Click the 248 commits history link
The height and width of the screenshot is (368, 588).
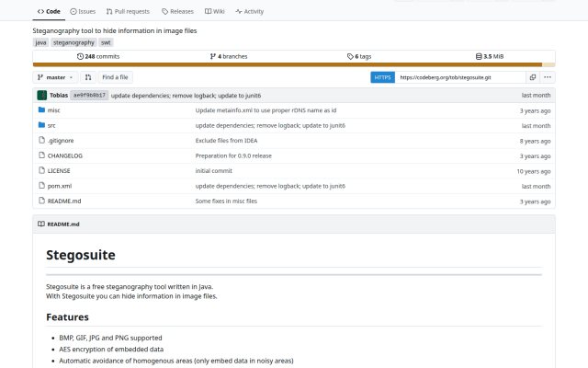point(98,56)
